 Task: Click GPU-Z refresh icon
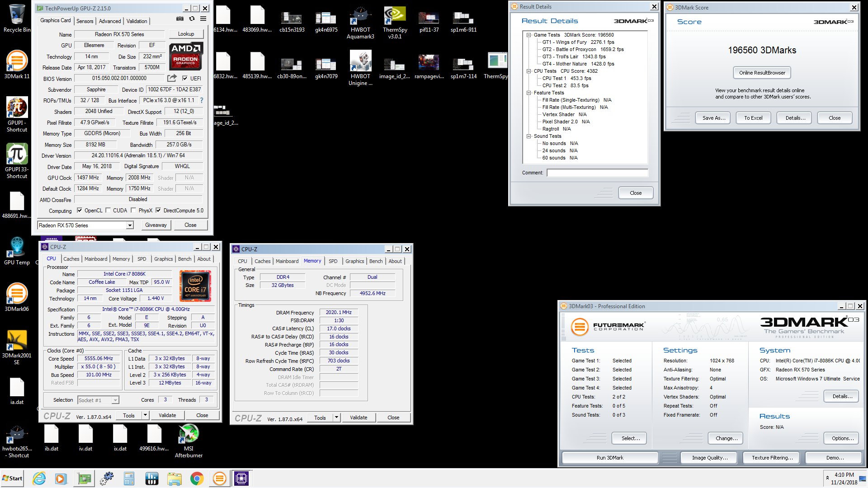[x=192, y=19]
